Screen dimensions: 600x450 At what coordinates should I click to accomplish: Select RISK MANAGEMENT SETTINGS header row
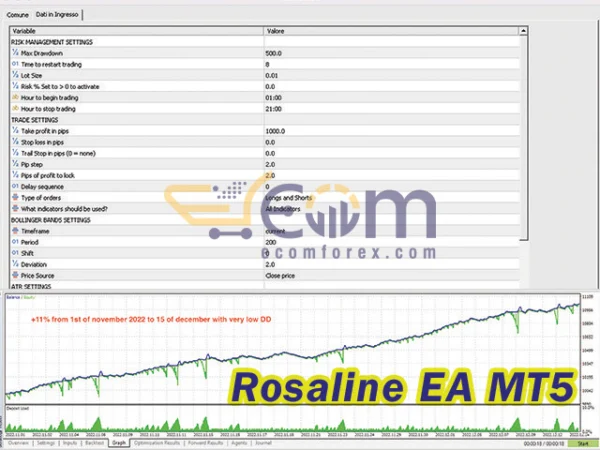[265, 42]
